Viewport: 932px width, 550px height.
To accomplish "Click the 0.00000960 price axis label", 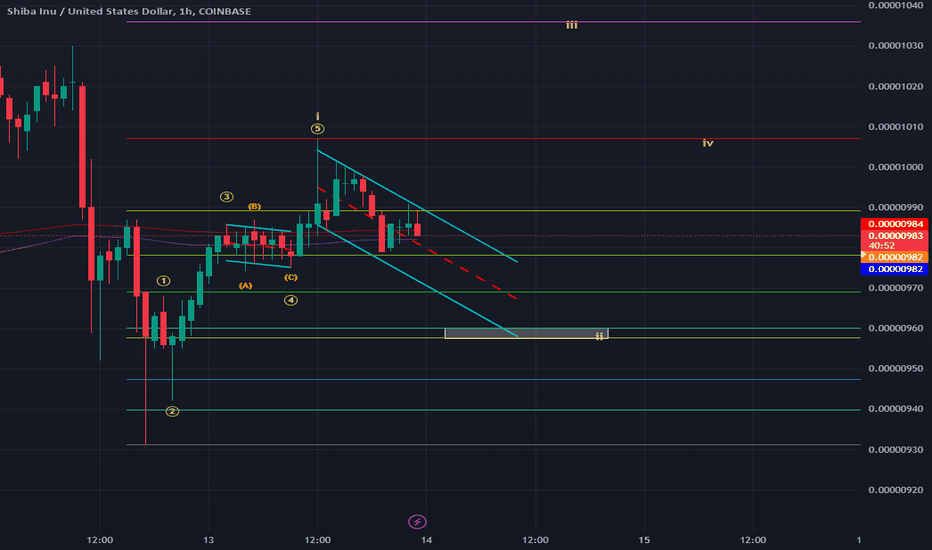I will tap(896, 328).
